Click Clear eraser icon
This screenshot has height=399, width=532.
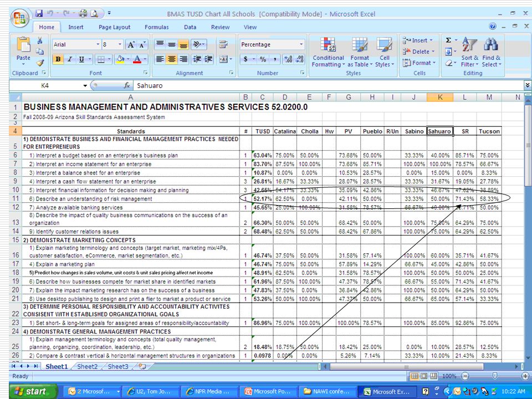click(x=448, y=63)
